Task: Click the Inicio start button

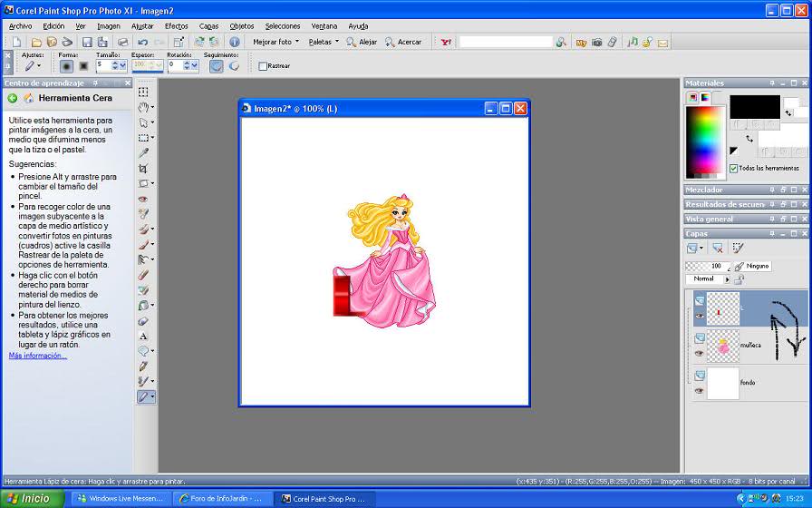Action: click(x=32, y=499)
